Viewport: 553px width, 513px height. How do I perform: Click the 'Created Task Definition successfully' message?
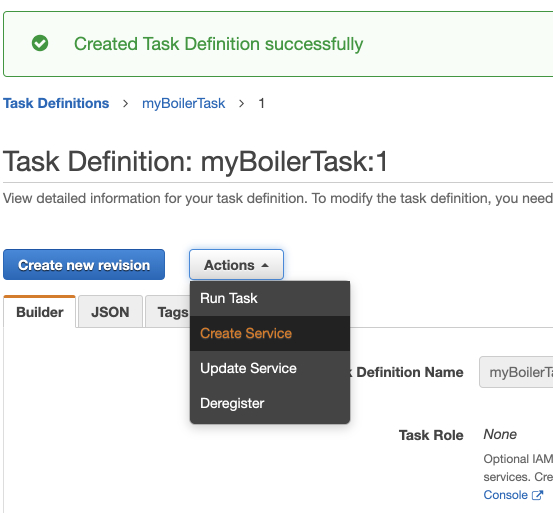pos(218,44)
